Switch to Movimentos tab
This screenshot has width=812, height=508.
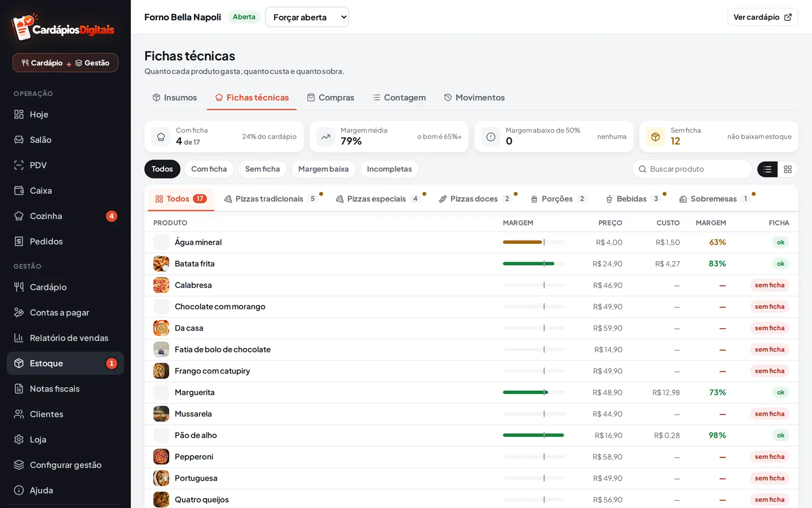(475, 98)
